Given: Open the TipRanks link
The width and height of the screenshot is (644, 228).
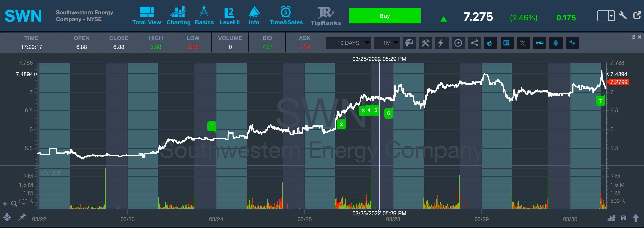Looking at the screenshot, I should (x=326, y=16).
